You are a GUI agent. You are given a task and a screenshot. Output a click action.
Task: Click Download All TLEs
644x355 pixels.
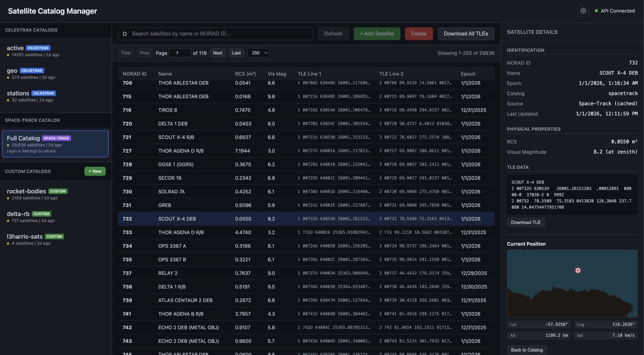[x=465, y=33]
